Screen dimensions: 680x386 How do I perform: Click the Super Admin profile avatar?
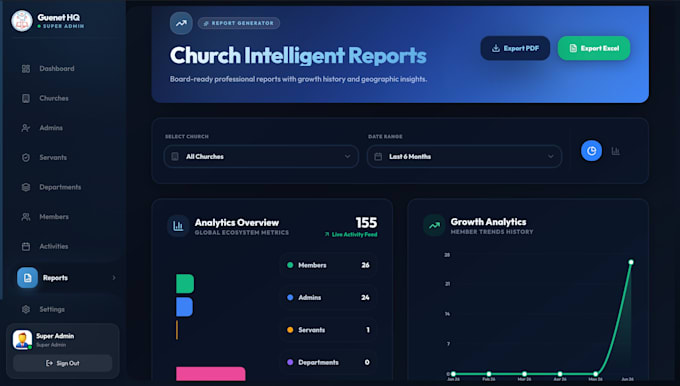coord(22,340)
